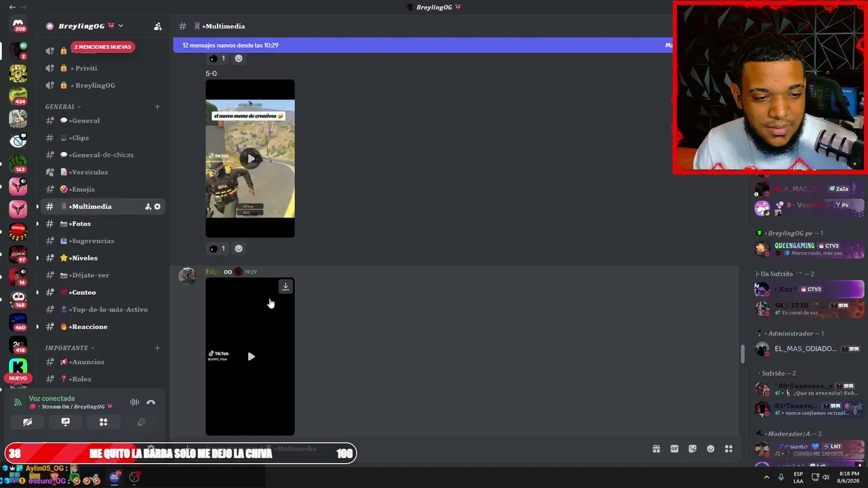This screenshot has width=868, height=488.
Task: Create invite for the Multimedia channel
Action: click(148, 207)
